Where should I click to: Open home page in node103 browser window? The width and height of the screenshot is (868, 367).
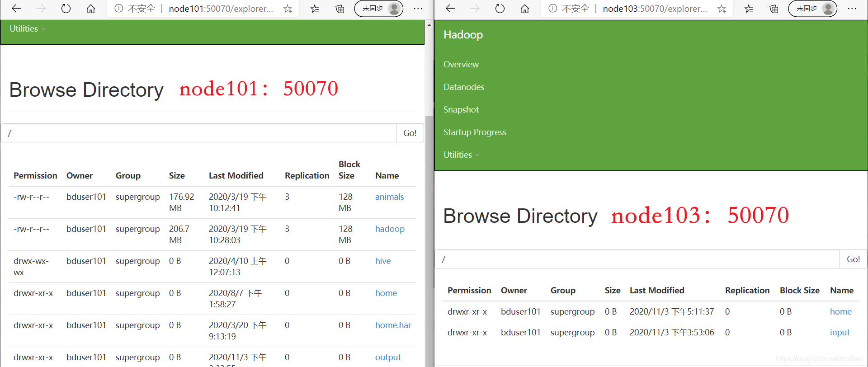click(525, 9)
